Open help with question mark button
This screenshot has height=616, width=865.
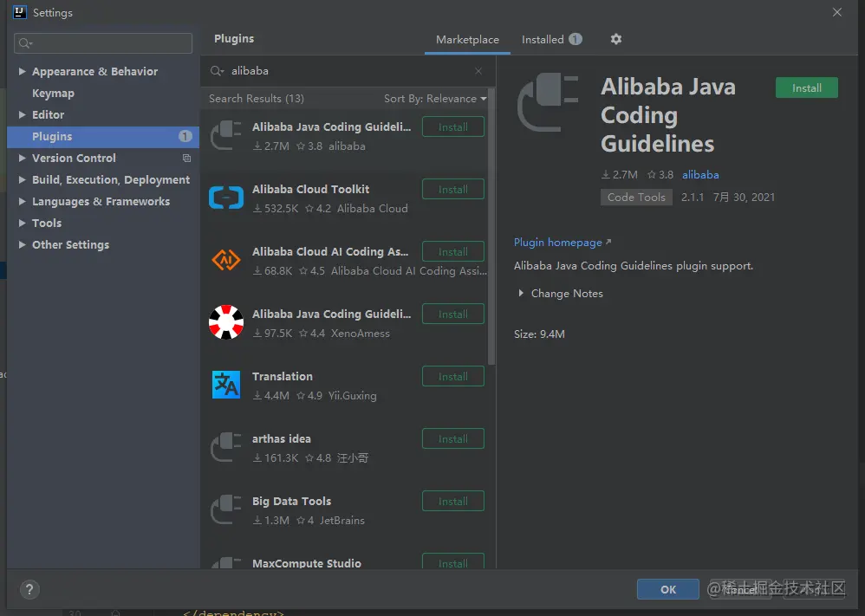coord(29,589)
